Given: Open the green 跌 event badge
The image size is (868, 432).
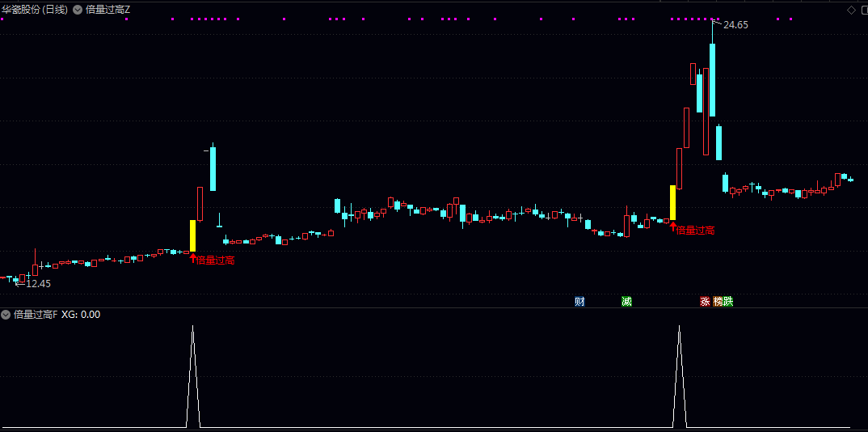Looking at the screenshot, I should click(x=728, y=301).
